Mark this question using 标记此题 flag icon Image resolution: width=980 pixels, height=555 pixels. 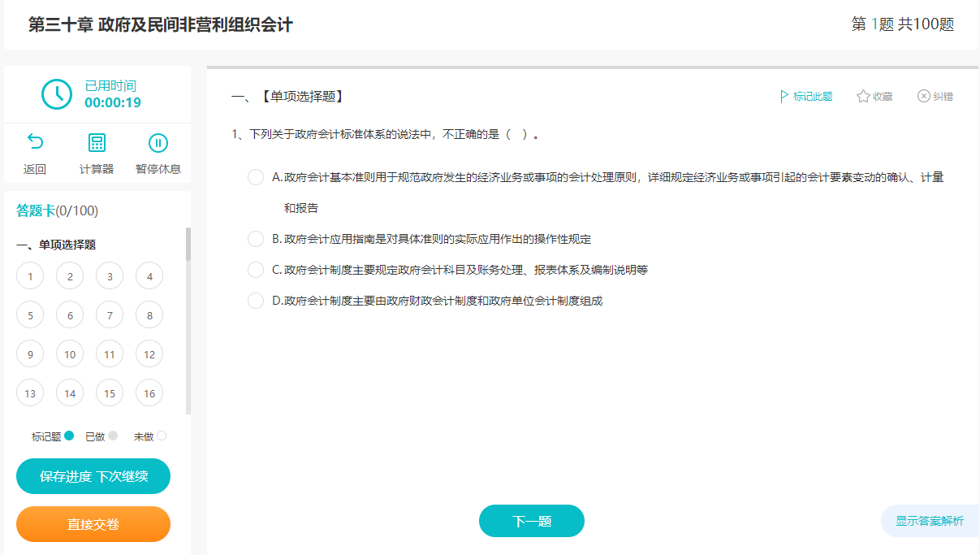805,95
